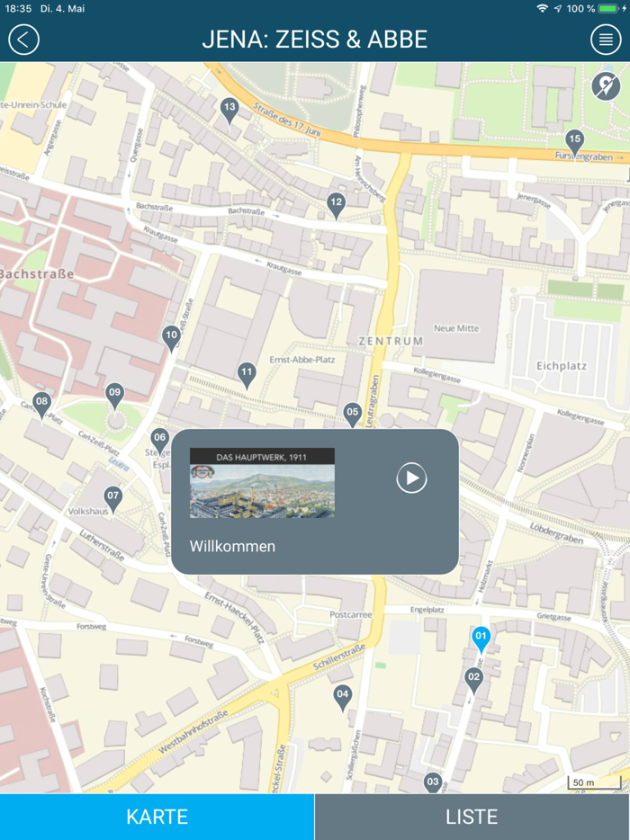Viewport: 630px width, 840px height.
Task: Open the hamburger menu icon
Action: pos(606,40)
